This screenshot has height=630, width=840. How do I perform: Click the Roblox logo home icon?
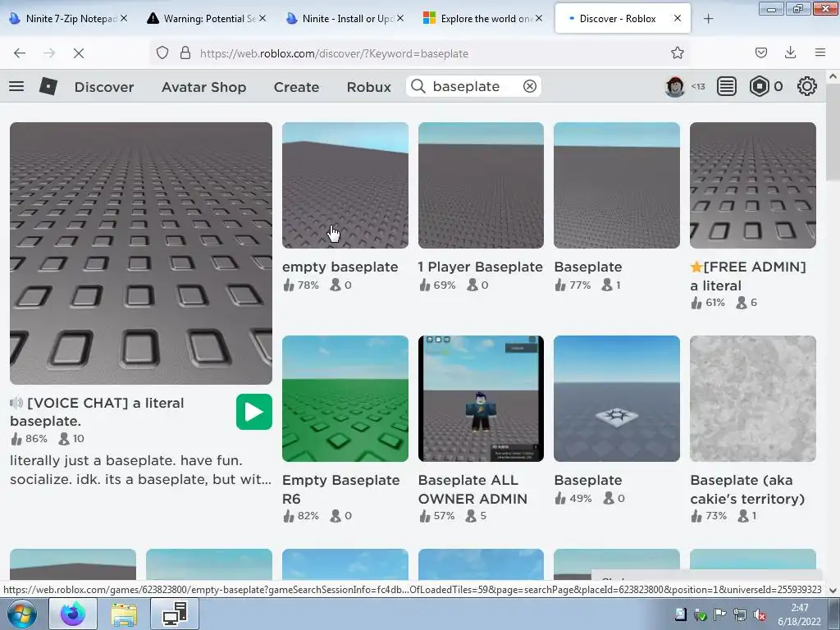[48, 86]
